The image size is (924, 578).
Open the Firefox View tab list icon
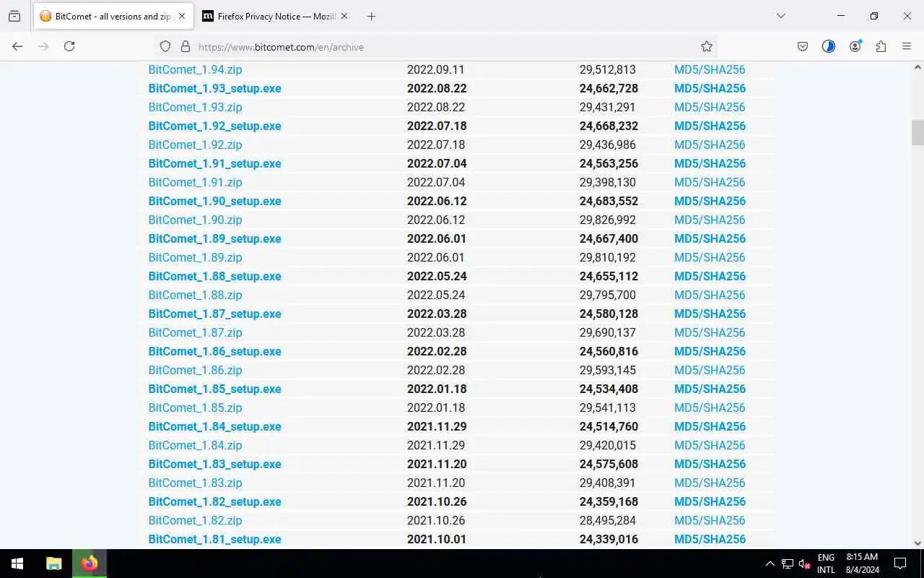pos(14,16)
